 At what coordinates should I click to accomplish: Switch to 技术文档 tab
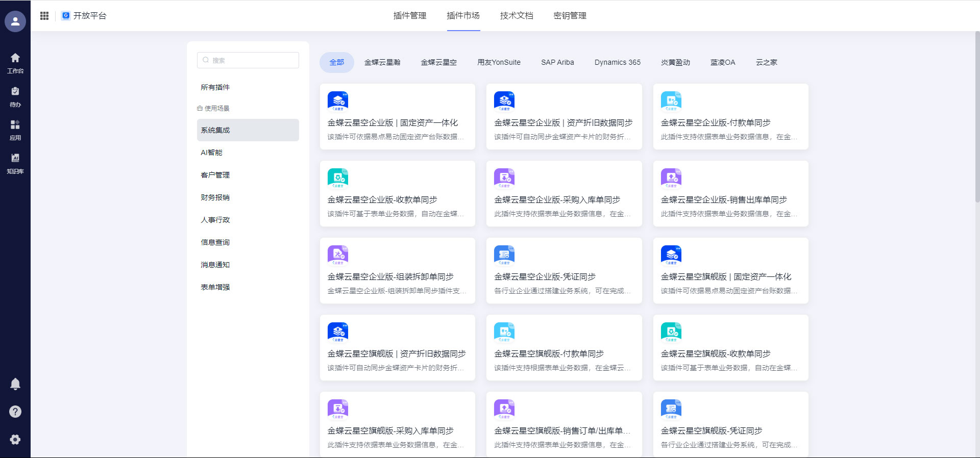coord(516,16)
